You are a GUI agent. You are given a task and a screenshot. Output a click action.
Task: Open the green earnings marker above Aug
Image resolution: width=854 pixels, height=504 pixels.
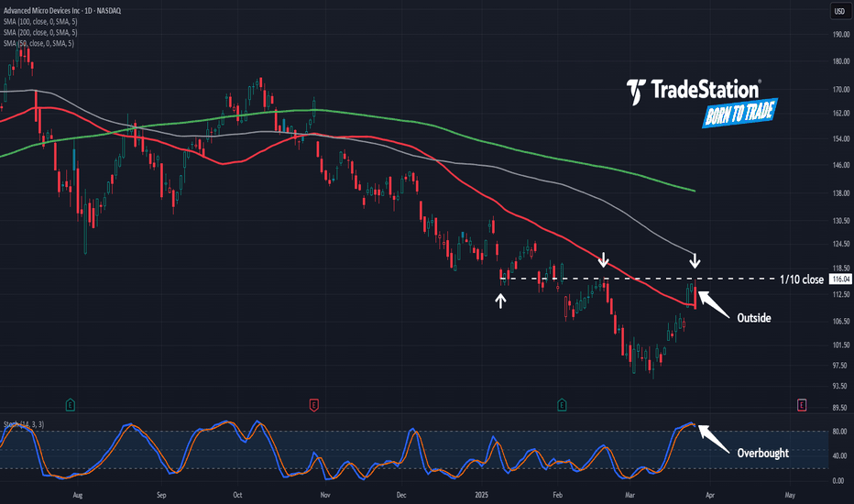tap(70, 405)
